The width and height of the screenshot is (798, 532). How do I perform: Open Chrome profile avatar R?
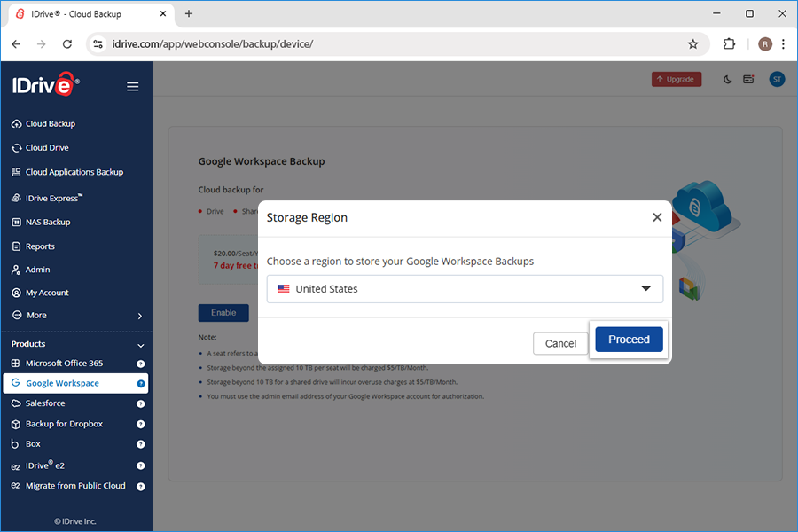pyautogui.click(x=764, y=44)
